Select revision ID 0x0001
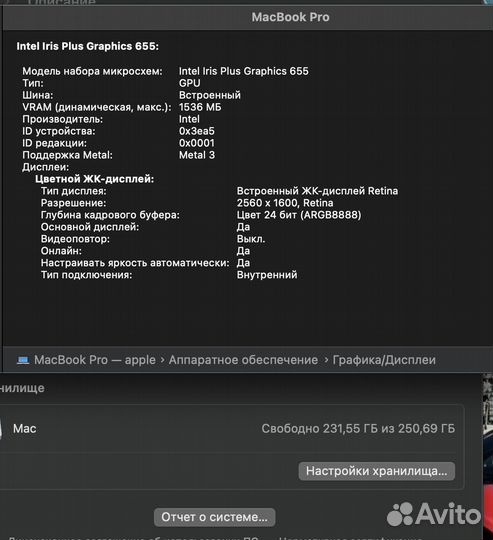 coord(197,143)
